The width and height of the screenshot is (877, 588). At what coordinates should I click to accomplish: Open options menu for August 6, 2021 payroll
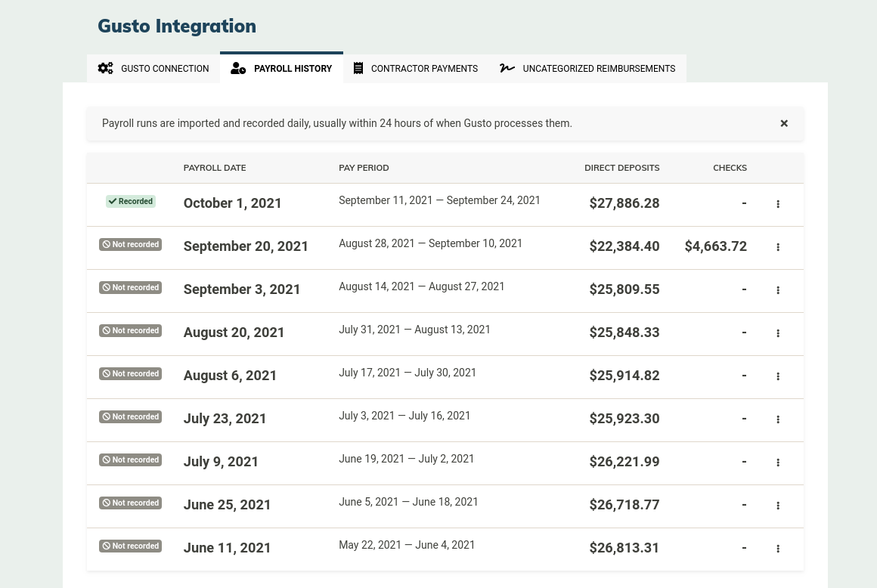pyautogui.click(x=778, y=376)
